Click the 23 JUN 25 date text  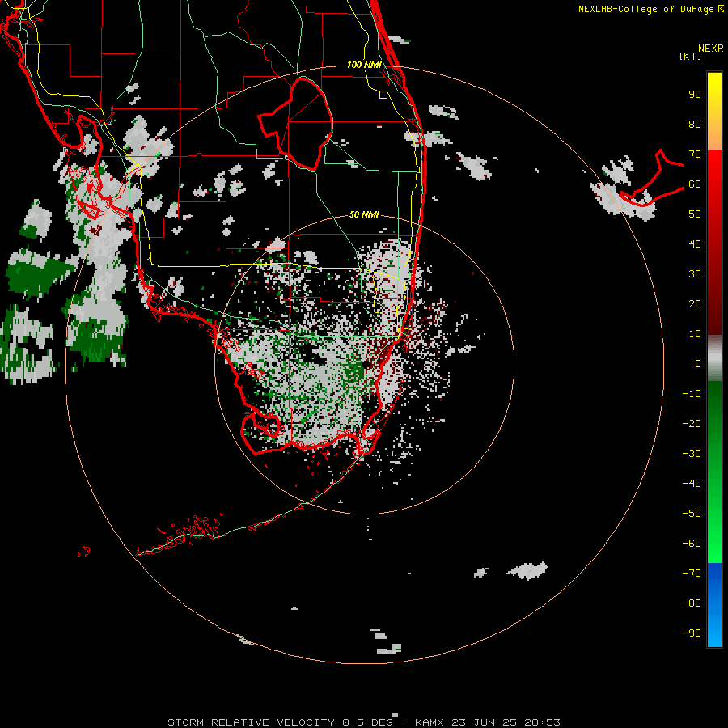pyautogui.click(x=485, y=722)
